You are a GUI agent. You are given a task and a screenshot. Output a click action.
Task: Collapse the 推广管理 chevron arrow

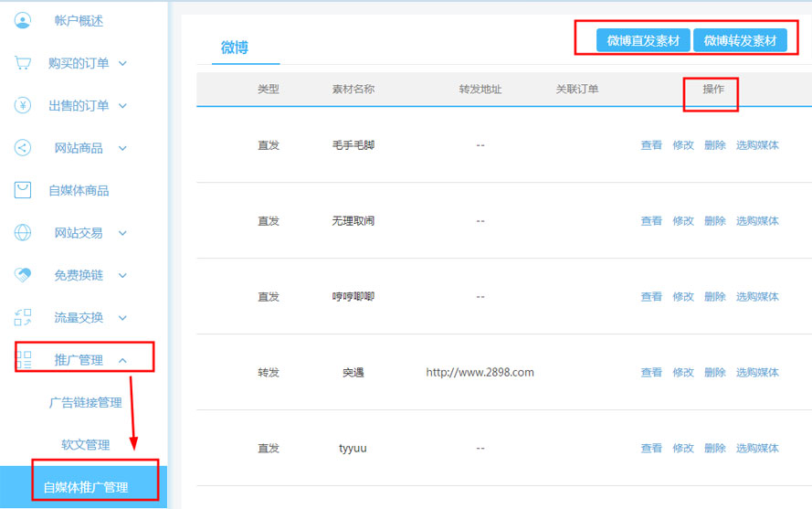(122, 360)
